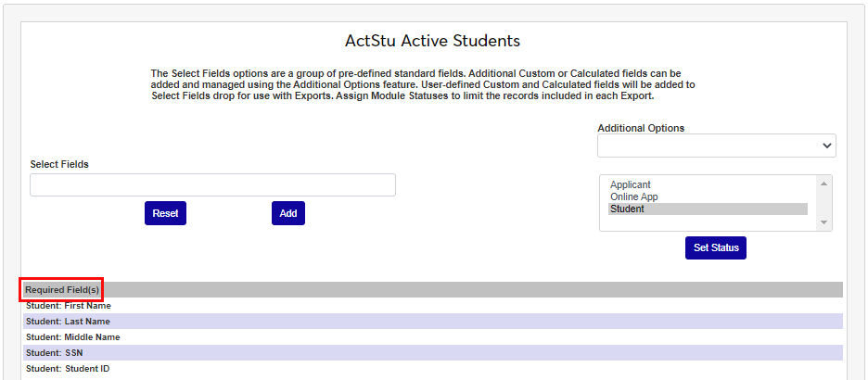Choose Student in the status list
The height and width of the screenshot is (380, 868).
[x=627, y=209]
